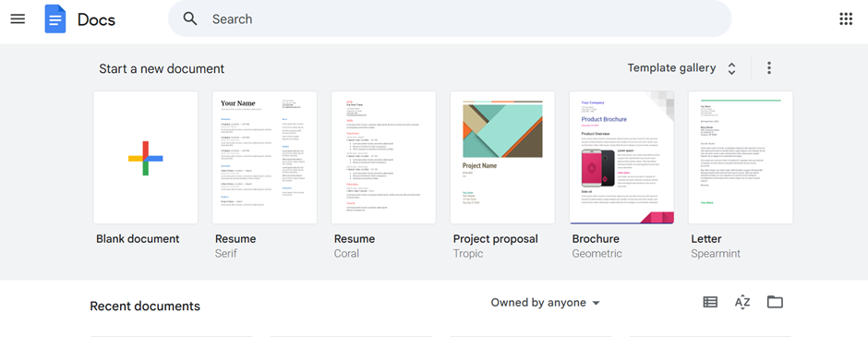Image resolution: width=868 pixels, height=337 pixels.
Task: Open the Resume Serif template thumbnail
Action: click(x=265, y=158)
